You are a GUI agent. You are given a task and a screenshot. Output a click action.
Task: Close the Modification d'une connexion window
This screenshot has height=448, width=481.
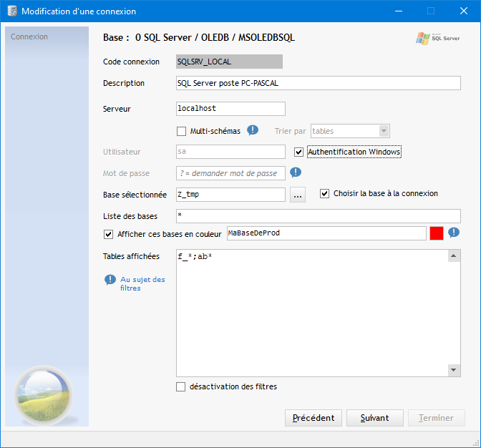coord(464,11)
